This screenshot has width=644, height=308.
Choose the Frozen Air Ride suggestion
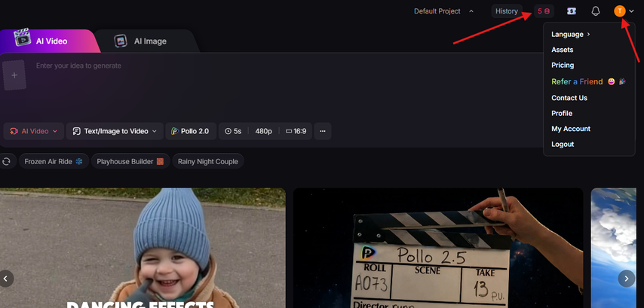(x=54, y=161)
